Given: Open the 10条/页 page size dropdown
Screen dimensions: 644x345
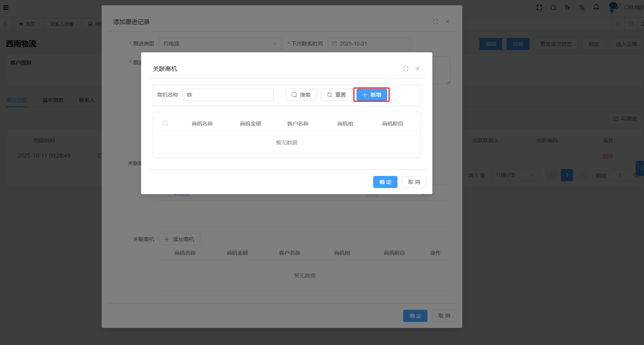Looking at the screenshot, I should click(x=515, y=175).
